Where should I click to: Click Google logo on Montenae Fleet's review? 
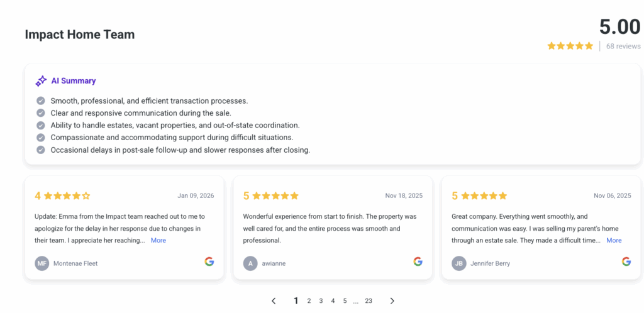(x=209, y=261)
